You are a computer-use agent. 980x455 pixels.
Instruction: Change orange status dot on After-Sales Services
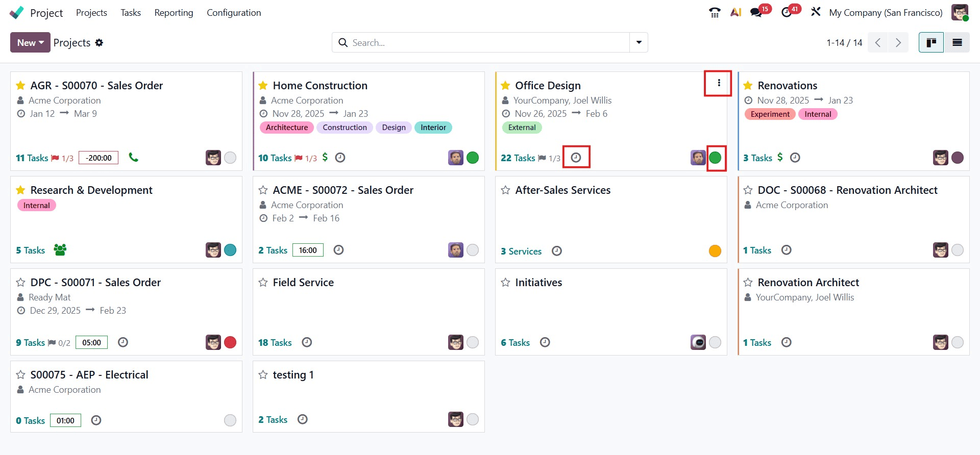[715, 251]
